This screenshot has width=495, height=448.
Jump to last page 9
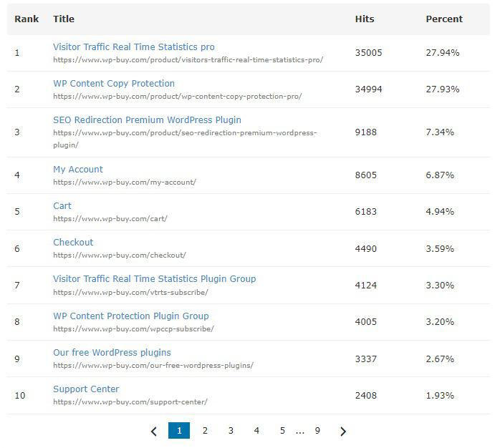(x=317, y=430)
